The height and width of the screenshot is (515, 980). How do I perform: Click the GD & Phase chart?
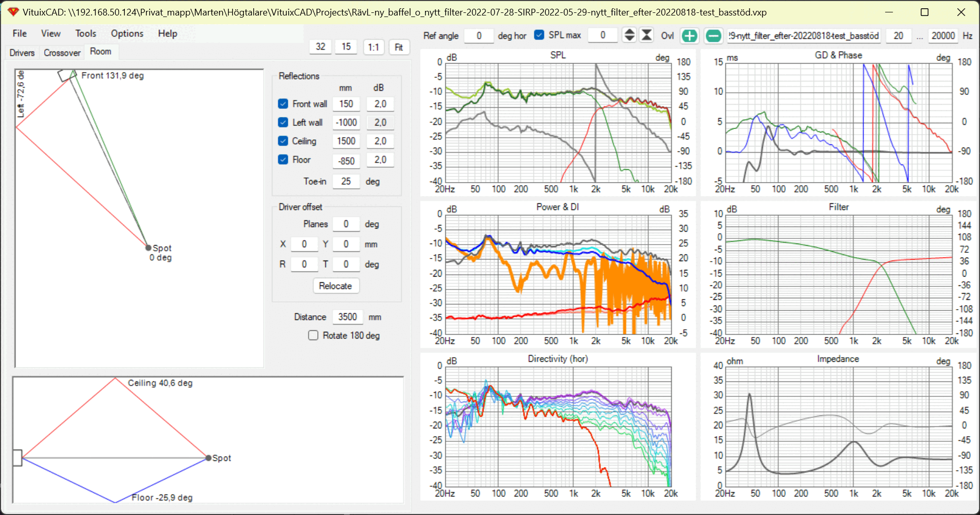point(838,123)
